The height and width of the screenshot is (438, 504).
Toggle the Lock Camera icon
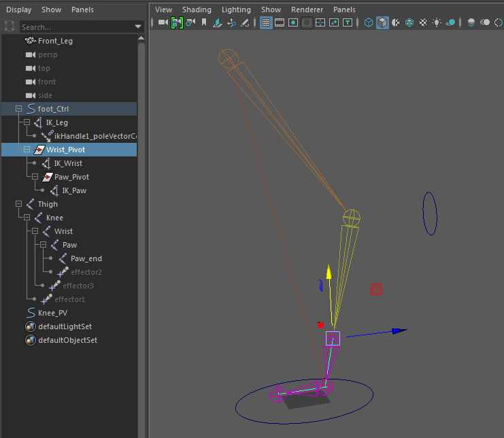177,22
